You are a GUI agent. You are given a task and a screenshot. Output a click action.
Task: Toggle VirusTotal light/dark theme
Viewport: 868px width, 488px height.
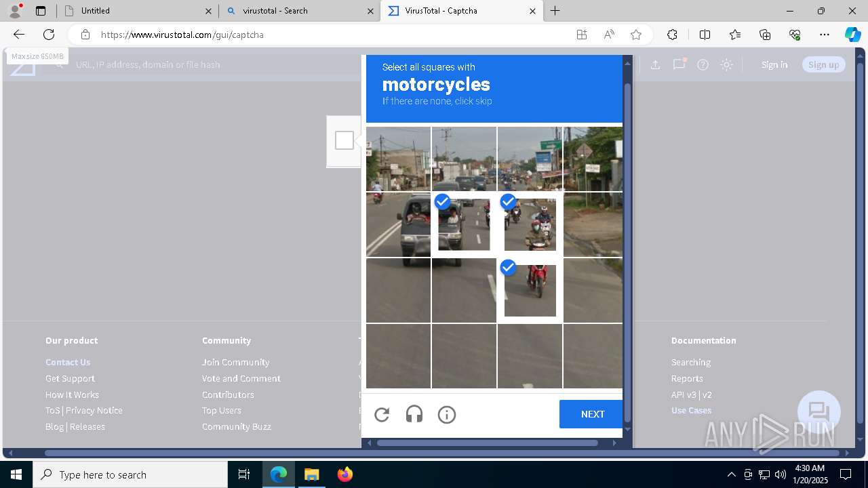click(727, 64)
